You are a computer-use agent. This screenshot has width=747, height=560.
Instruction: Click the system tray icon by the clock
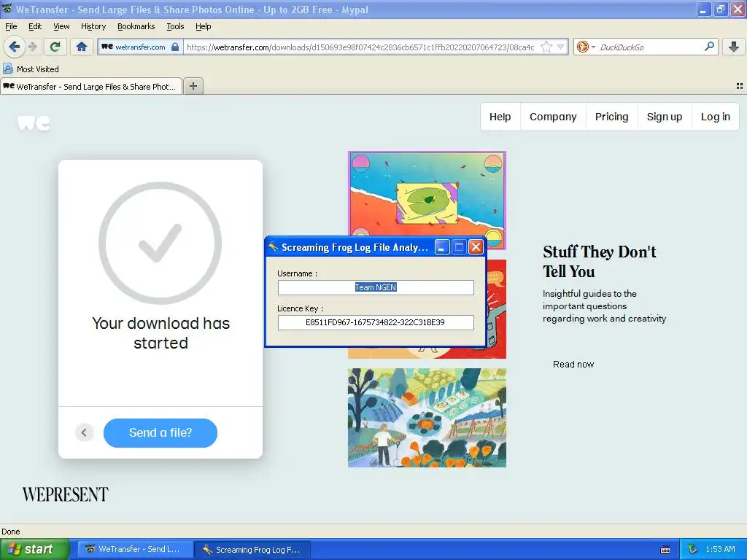click(693, 549)
